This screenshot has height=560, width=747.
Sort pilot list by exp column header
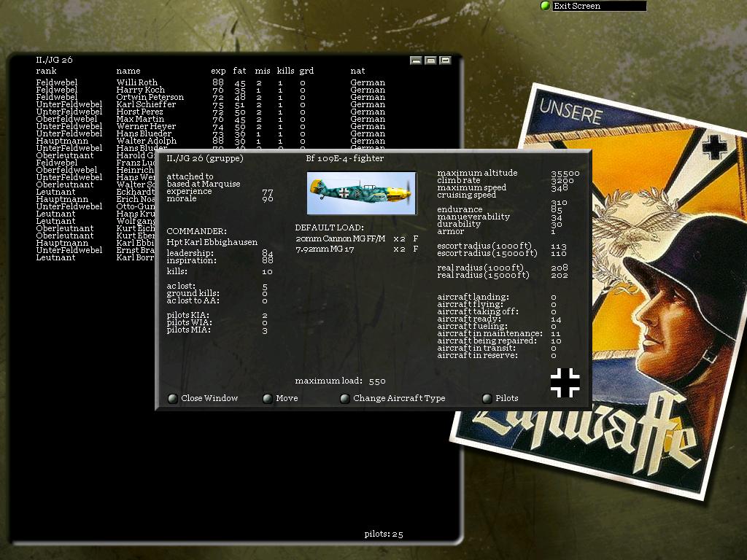pyautogui.click(x=218, y=71)
